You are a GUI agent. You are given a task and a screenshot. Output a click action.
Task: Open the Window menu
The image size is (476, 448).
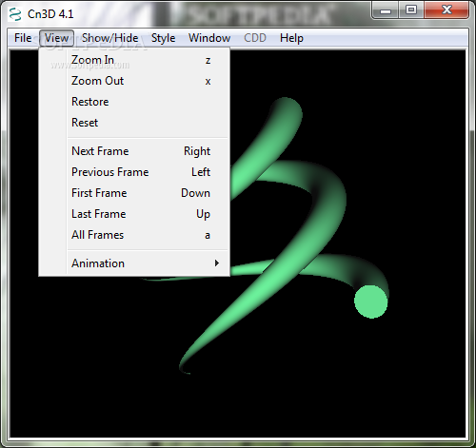coord(209,38)
